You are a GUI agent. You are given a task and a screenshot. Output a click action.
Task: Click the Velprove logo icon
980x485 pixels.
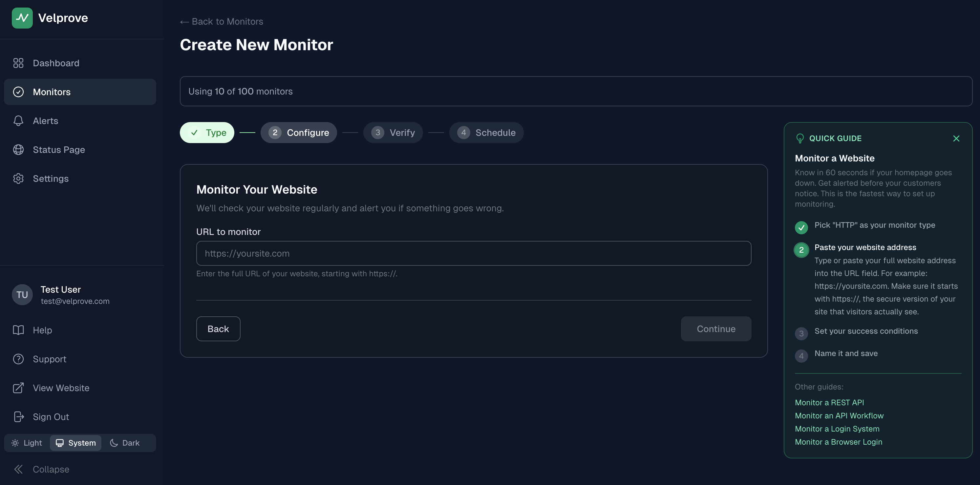pyautogui.click(x=22, y=18)
